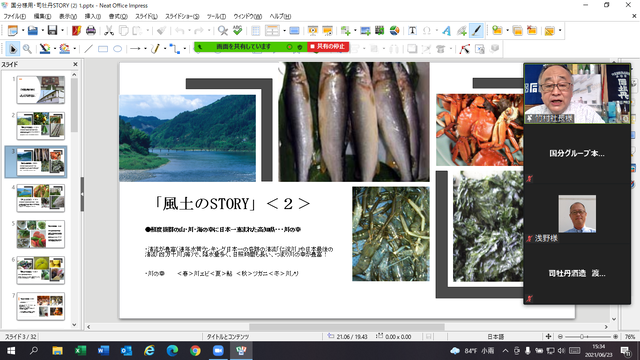Click the Edit Points icon
The image size is (640, 360).
click(x=464, y=49)
